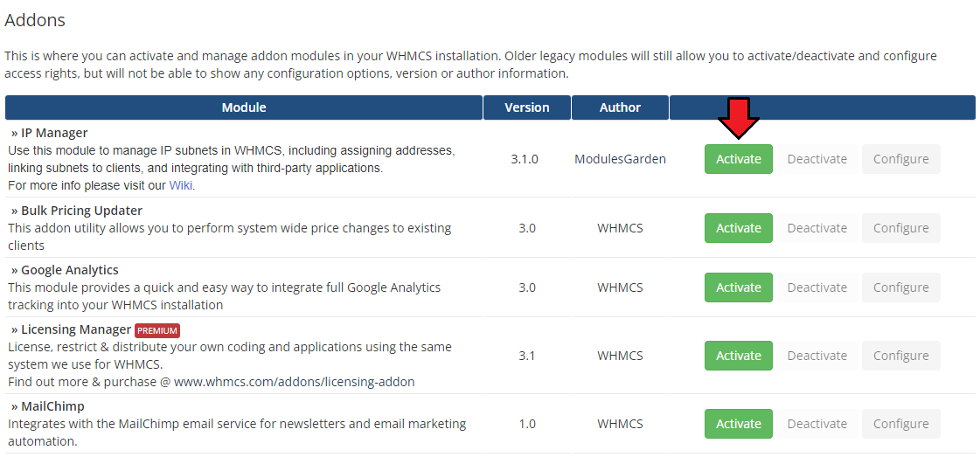
Task: Open Configure for Licensing Manager
Action: pyautogui.click(x=900, y=356)
